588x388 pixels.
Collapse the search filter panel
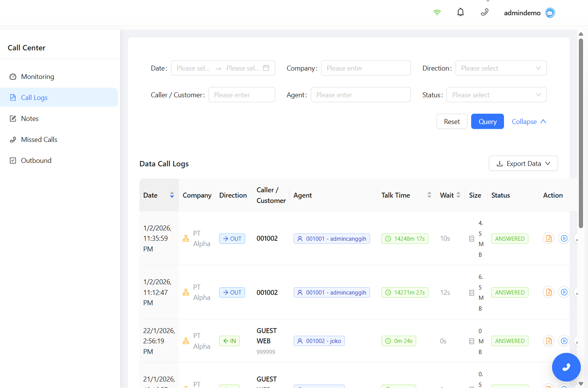[529, 122]
